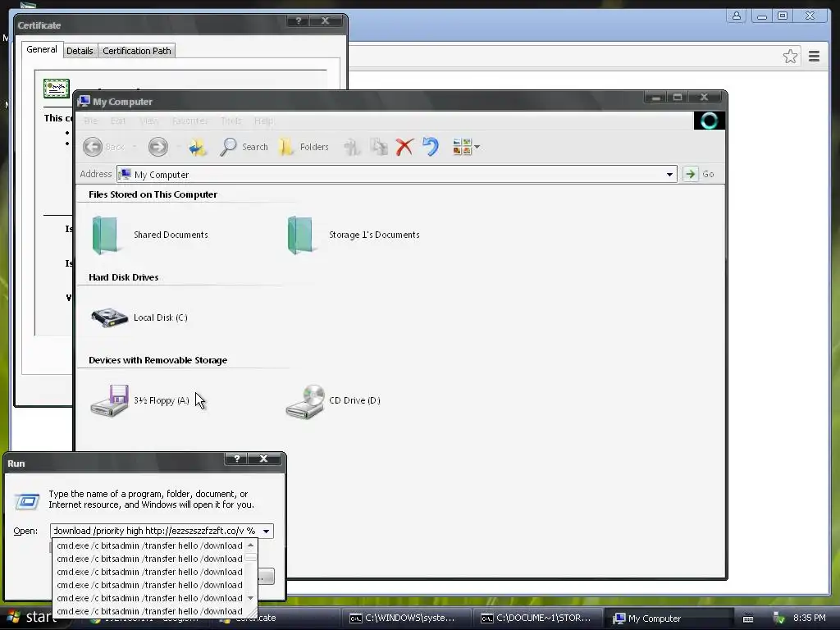The width and height of the screenshot is (840, 630).
Task: Click the Certificate dialog help question button
Action: pos(299,21)
